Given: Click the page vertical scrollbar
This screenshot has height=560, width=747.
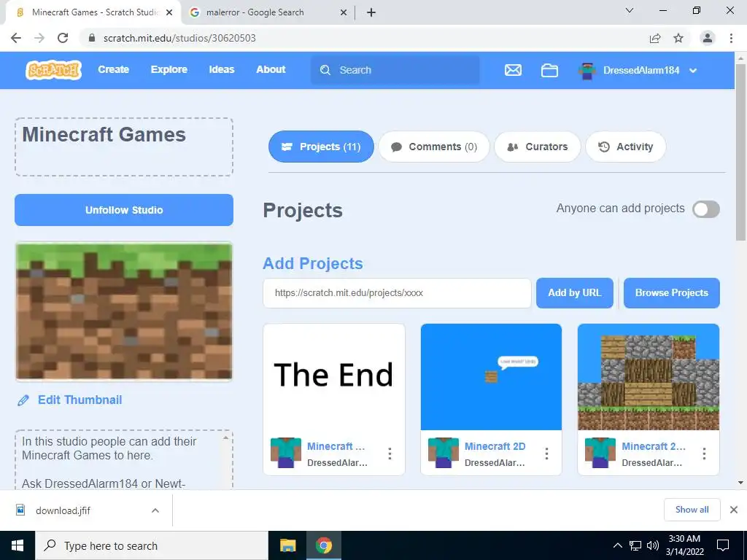Looking at the screenshot, I should pyautogui.click(x=740, y=153).
